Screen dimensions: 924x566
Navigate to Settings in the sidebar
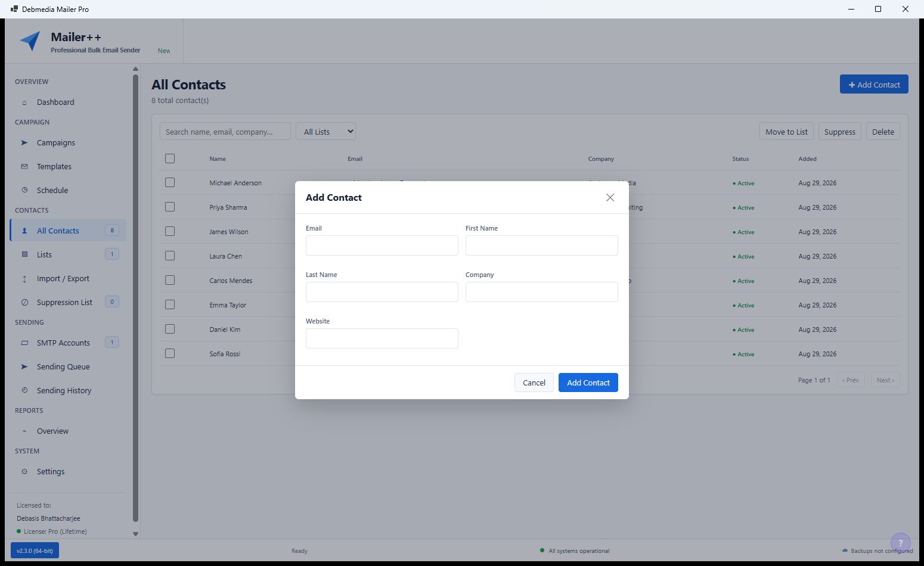click(x=69, y=472)
